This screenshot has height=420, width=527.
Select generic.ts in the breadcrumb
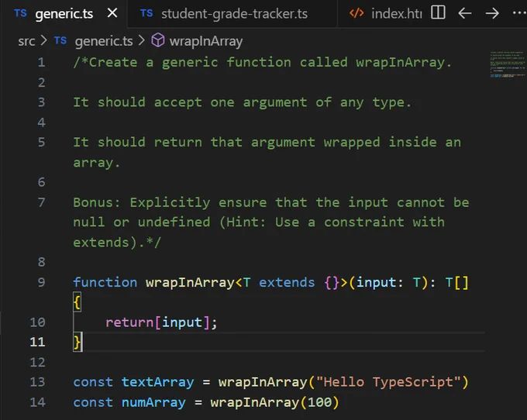[104, 41]
